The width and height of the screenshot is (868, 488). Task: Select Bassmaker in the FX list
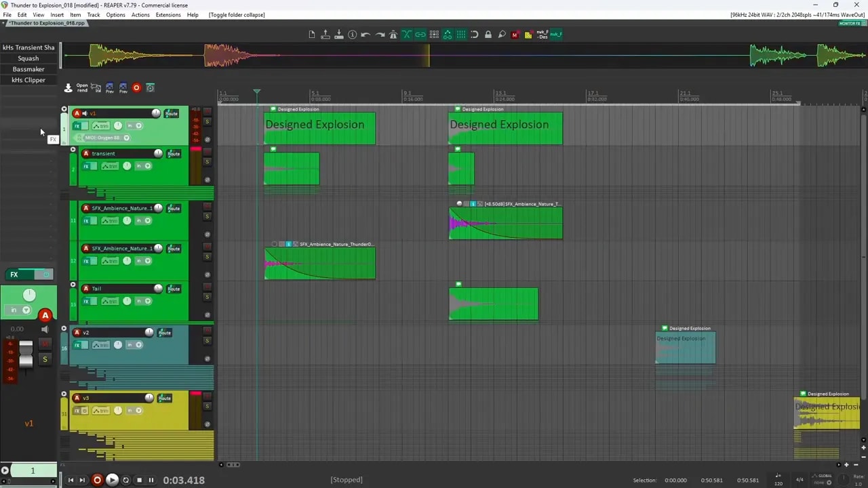(x=28, y=69)
